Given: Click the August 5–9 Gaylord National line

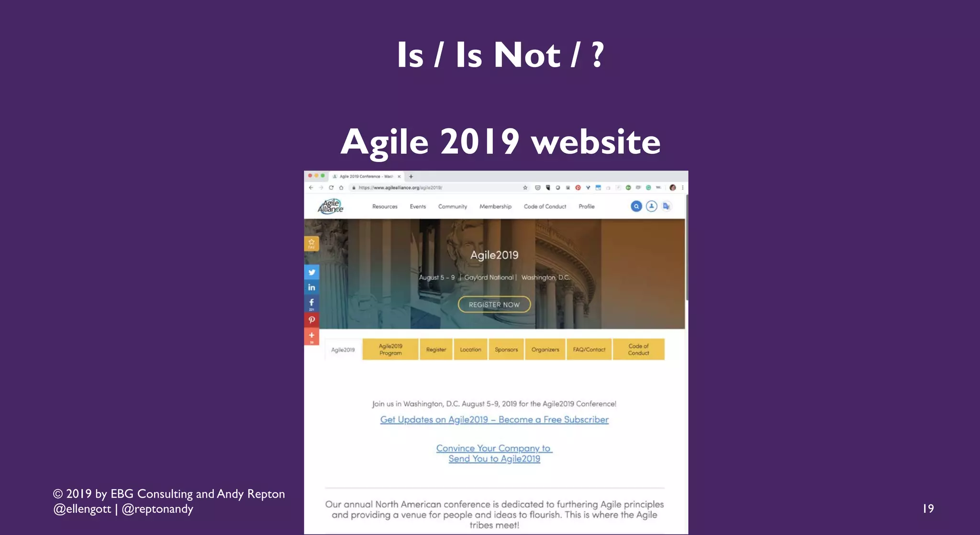Looking at the screenshot, I should pos(494,277).
